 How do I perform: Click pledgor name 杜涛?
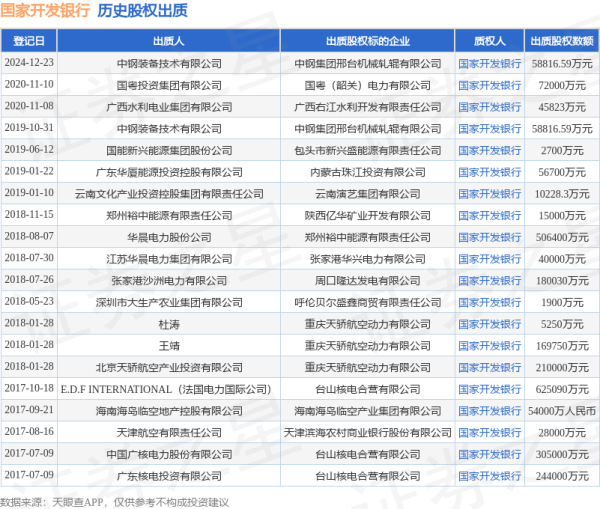[169, 324]
